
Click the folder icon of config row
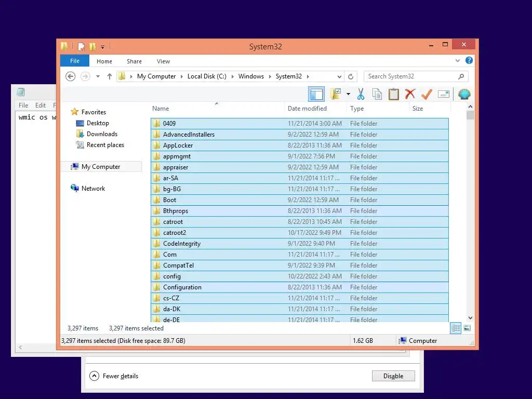click(x=156, y=276)
